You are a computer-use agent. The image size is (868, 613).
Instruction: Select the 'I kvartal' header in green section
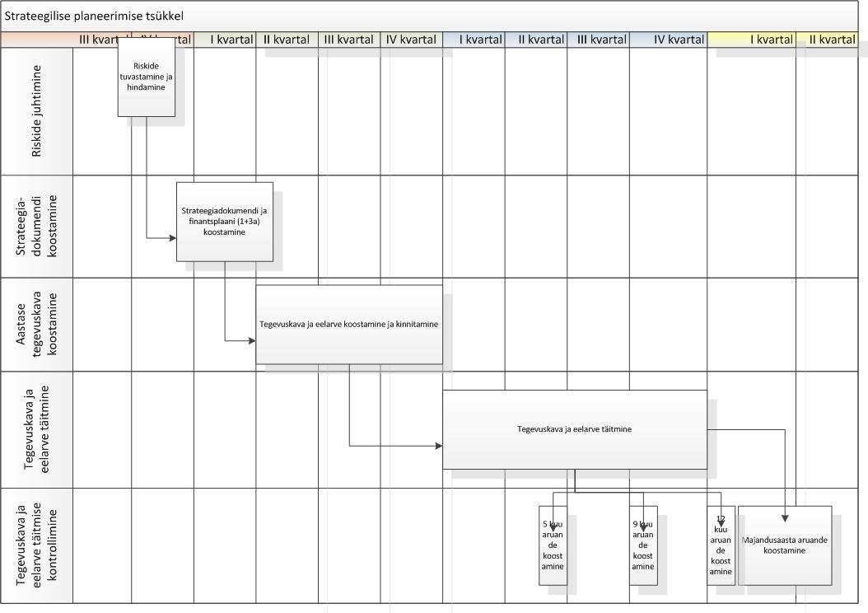click(226, 39)
